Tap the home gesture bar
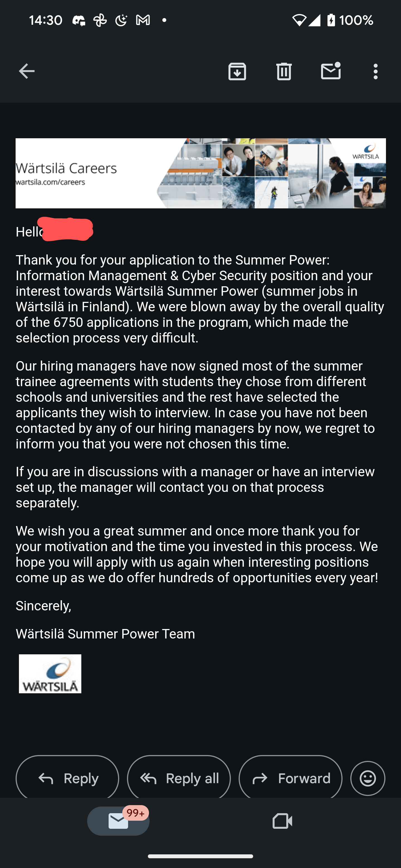Image resolution: width=401 pixels, height=868 pixels. 200,856
